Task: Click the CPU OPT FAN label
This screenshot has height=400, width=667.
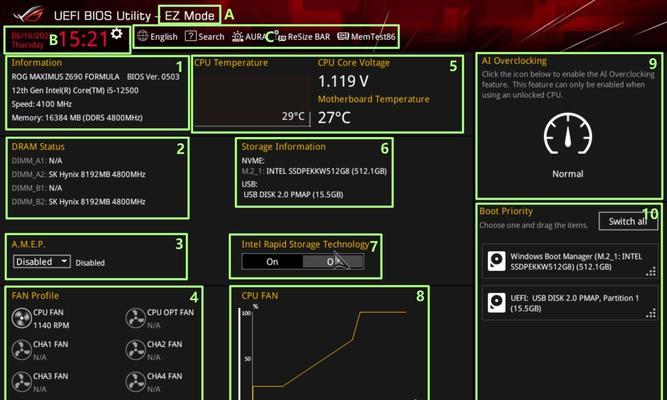Action: pos(170,312)
